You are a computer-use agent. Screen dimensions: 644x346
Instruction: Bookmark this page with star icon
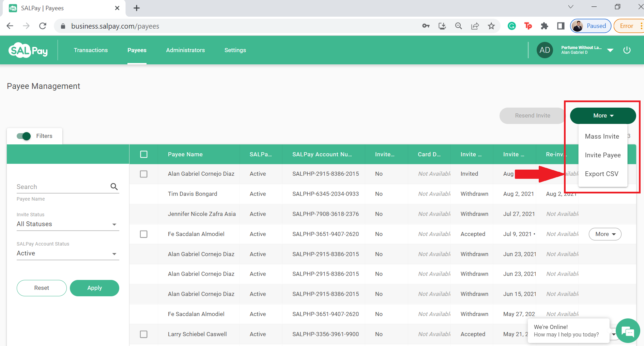click(491, 26)
